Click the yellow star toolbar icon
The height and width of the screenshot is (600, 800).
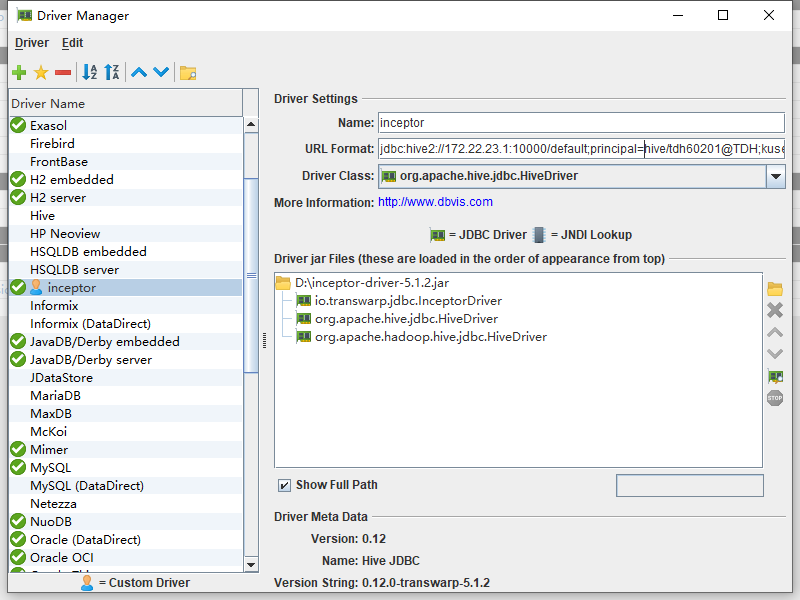click(x=41, y=72)
